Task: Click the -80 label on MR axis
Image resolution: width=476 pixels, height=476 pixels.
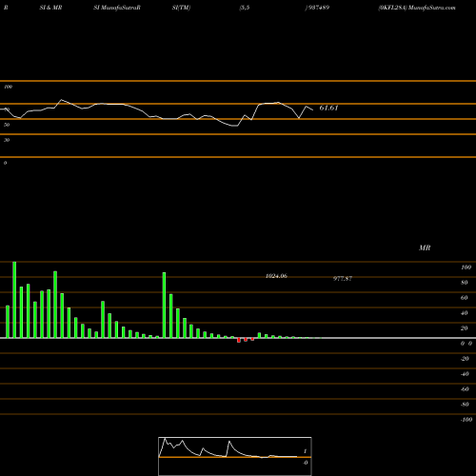Action: pyautogui.click(x=465, y=405)
